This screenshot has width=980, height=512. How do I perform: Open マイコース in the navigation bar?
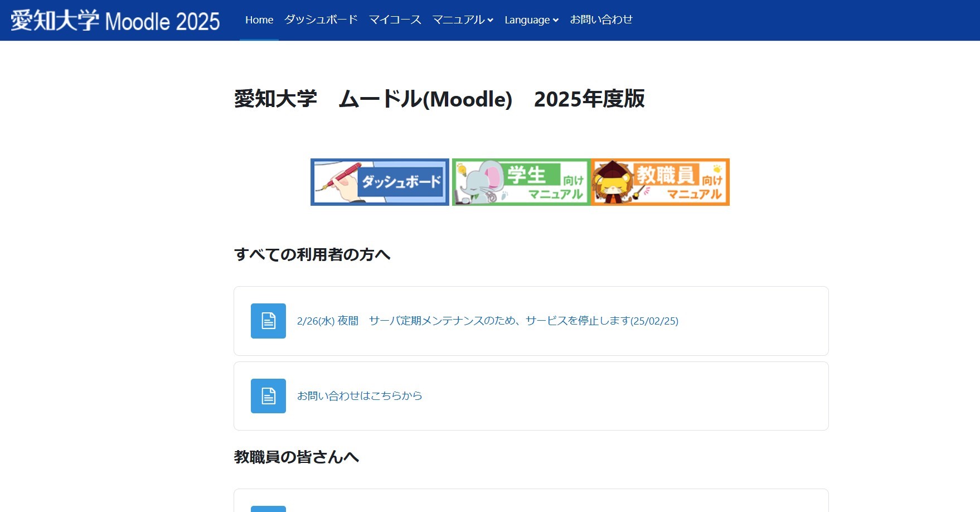click(395, 20)
